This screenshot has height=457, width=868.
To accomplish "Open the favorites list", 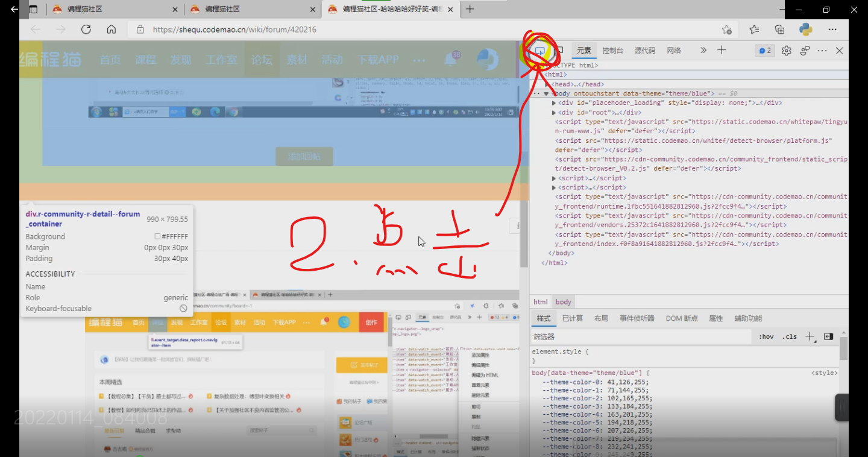I will click(754, 30).
